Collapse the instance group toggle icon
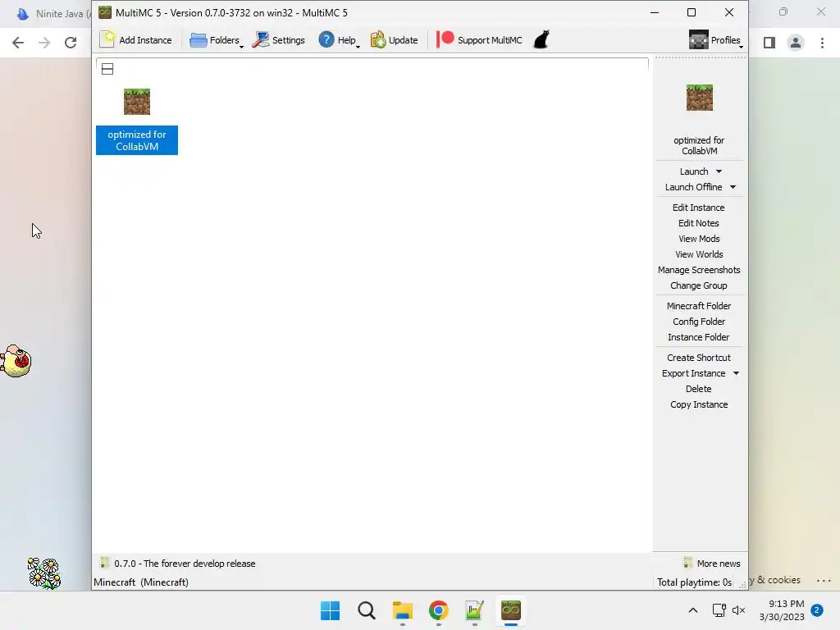This screenshot has height=630, width=840. tap(107, 69)
